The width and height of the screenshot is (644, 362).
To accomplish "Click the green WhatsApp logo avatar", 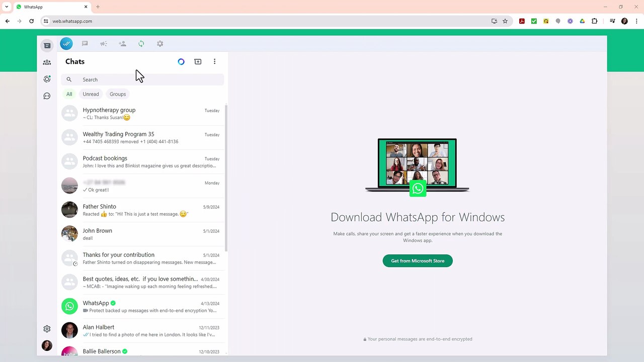I will pyautogui.click(x=69, y=306).
